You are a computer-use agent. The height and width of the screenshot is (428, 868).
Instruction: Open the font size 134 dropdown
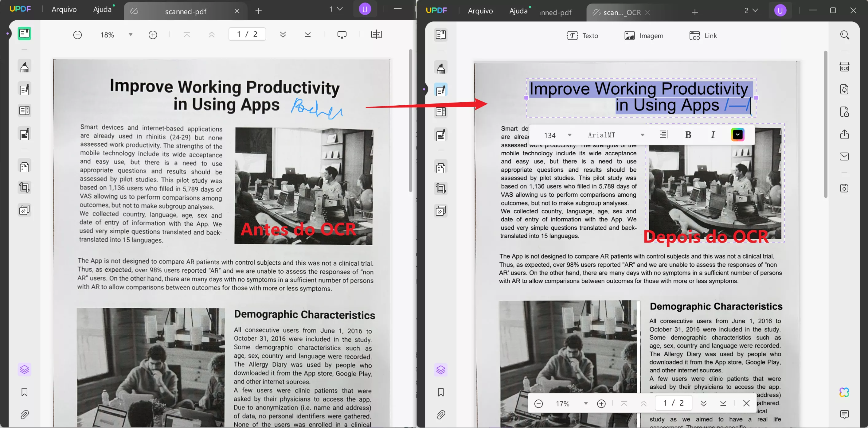click(569, 135)
